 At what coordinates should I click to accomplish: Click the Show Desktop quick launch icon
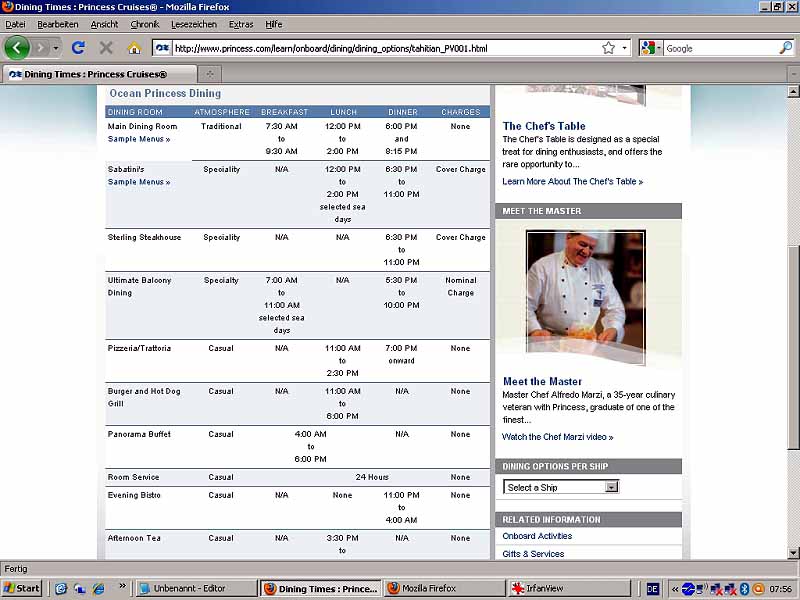pyautogui.click(x=79, y=588)
